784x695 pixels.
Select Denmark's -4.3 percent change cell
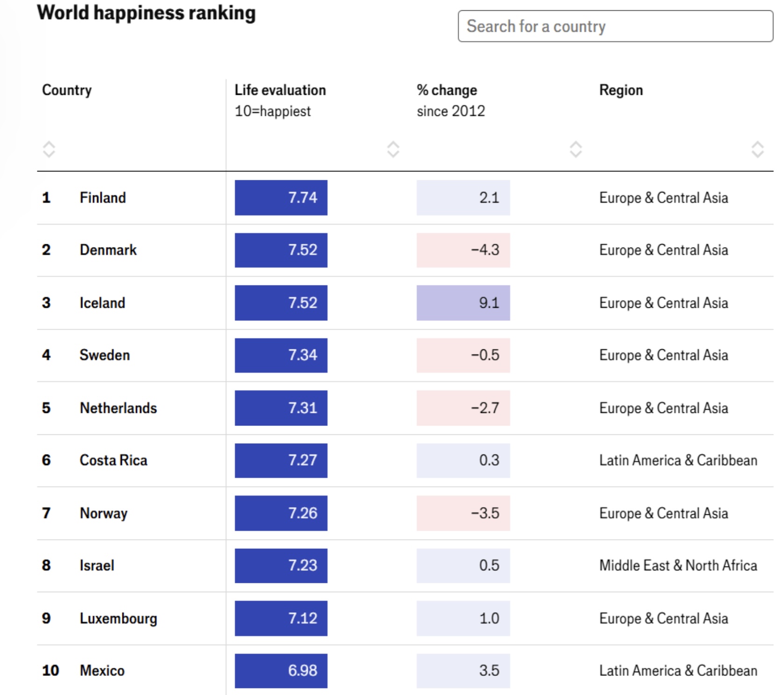click(x=463, y=250)
